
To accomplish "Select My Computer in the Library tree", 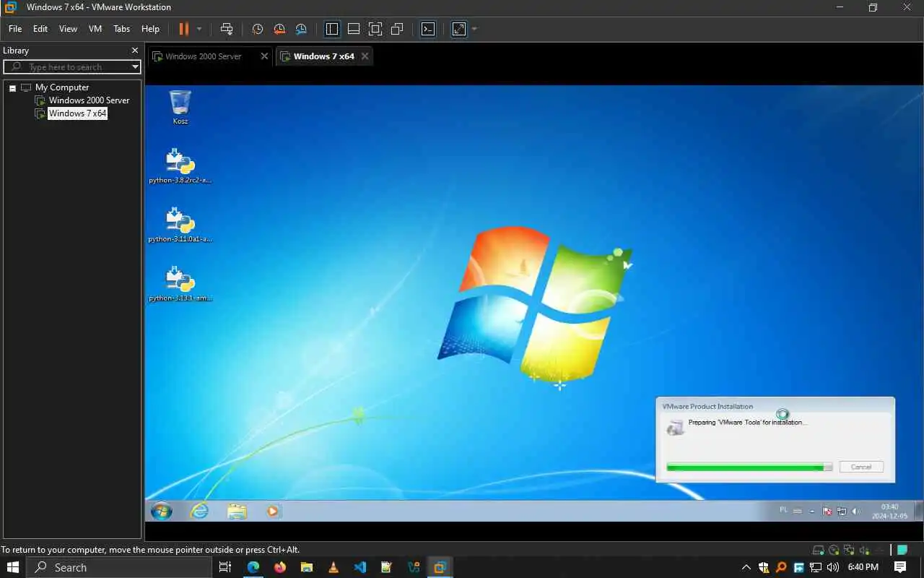I will tap(62, 87).
